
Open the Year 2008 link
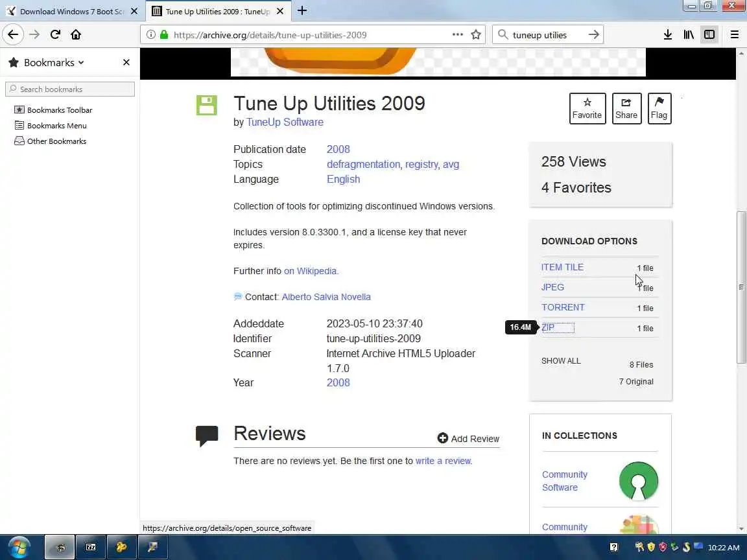coord(338,382)
